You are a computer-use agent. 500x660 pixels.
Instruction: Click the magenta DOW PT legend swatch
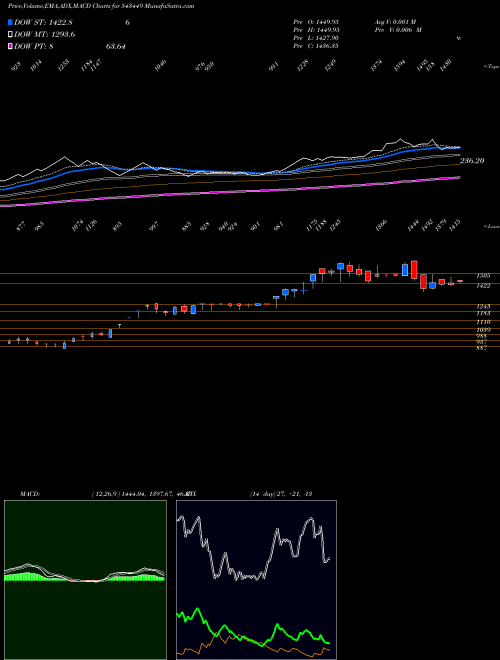10,46
